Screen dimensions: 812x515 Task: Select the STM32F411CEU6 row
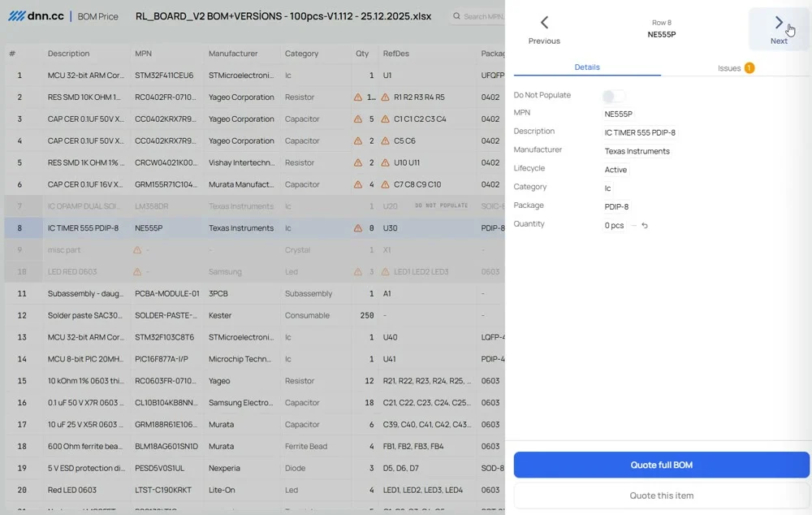point(255,75)
